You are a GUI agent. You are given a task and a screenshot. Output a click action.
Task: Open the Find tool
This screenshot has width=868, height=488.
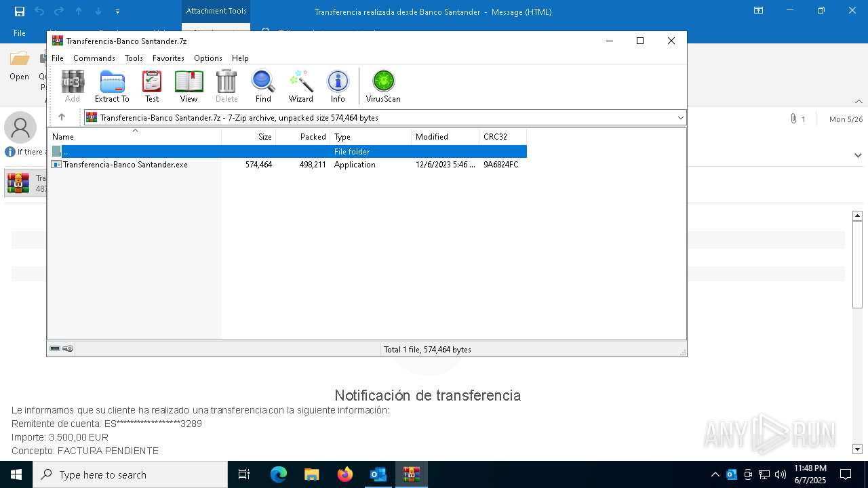pos(263,86)
